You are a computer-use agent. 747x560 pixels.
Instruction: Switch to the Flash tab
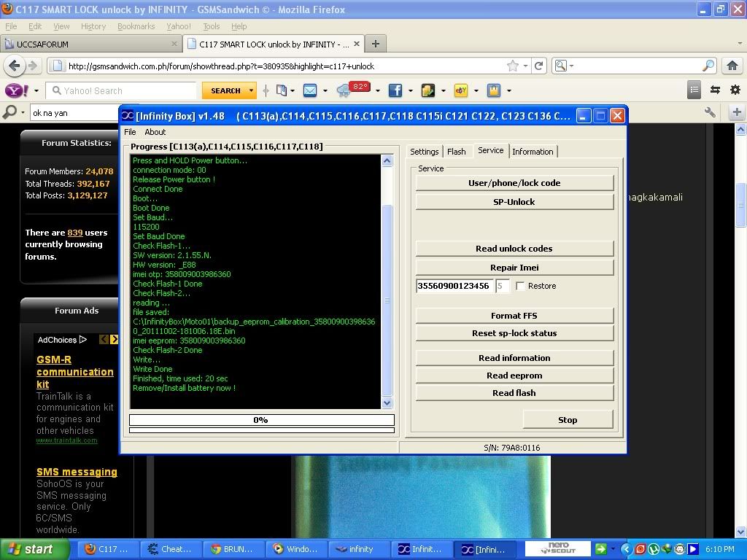point(456,152)
